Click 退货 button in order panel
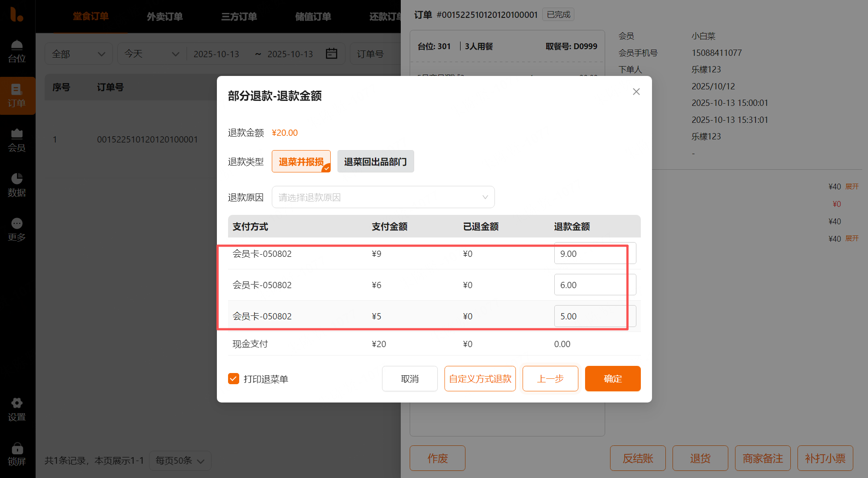This screenshot has width=868, height=478. pyautogui.click(x=700, y=458)
